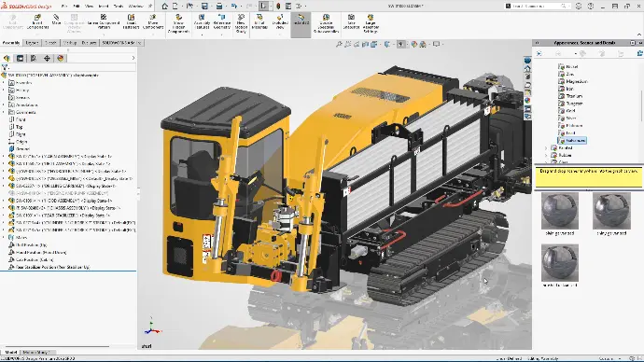Click the Section View icon

click(x=365, y=44)
